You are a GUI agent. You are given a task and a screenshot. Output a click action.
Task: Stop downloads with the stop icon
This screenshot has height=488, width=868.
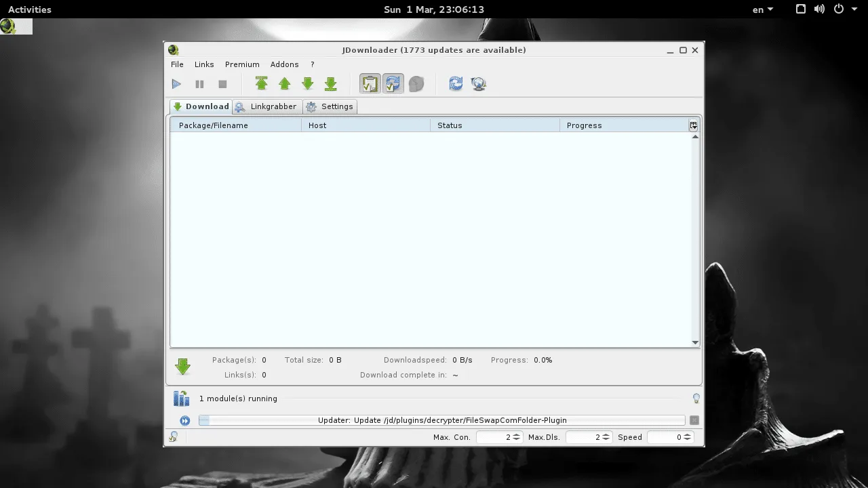tap(222, 84)
